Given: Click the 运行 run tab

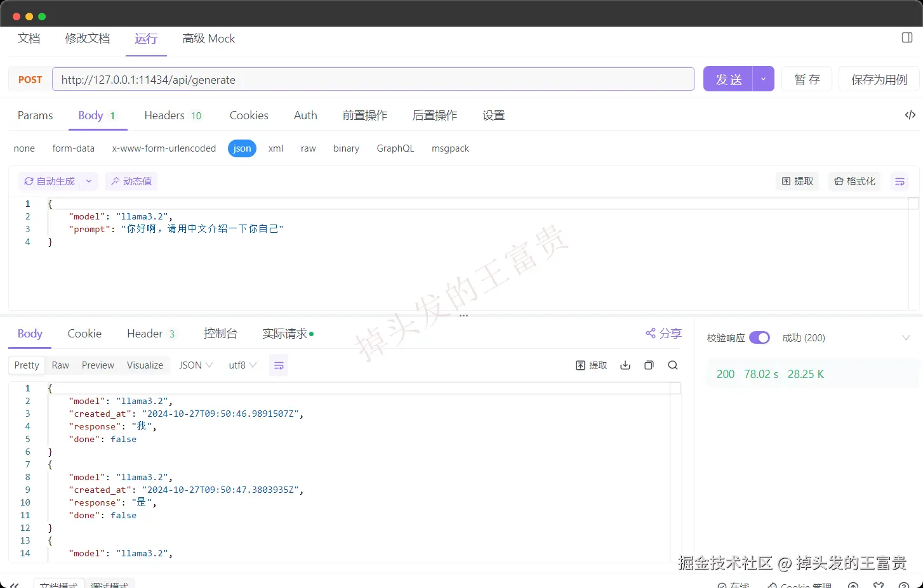Looking at the screenshot, I should click(x=146, y=39).
